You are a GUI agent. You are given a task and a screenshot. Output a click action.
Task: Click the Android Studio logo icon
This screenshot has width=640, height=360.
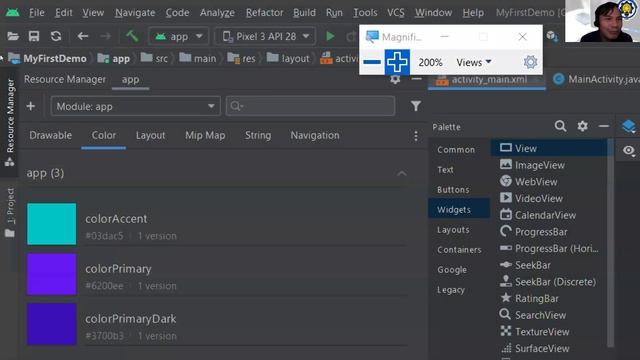click(12, 13)
